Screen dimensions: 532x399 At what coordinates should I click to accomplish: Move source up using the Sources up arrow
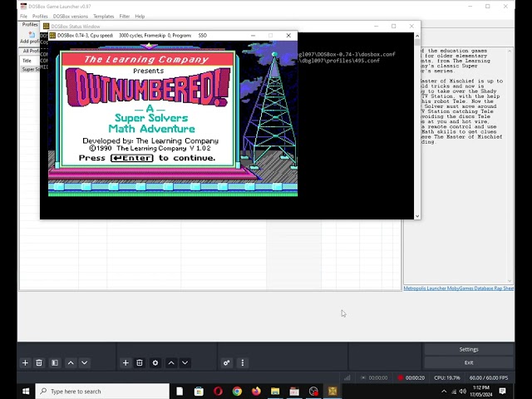pos(171,362)
